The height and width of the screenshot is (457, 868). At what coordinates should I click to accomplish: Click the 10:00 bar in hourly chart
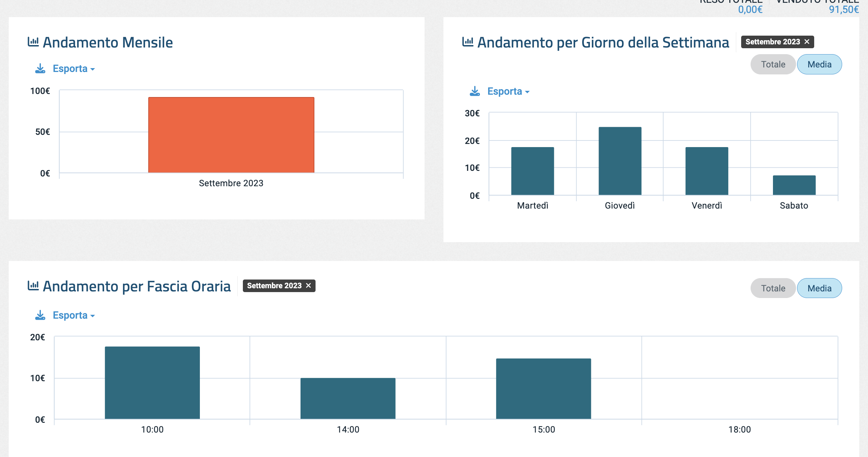point(152,383)
